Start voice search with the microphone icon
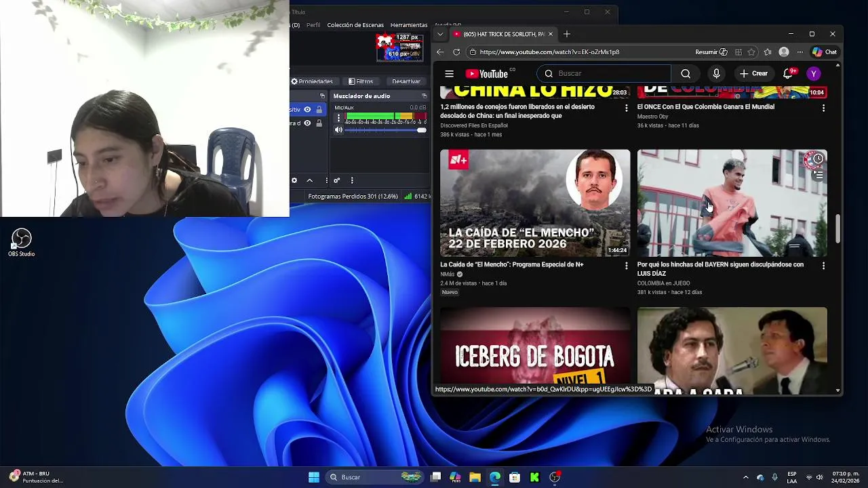Viewport: 868px width, 488px height. [x=716, y=73]
